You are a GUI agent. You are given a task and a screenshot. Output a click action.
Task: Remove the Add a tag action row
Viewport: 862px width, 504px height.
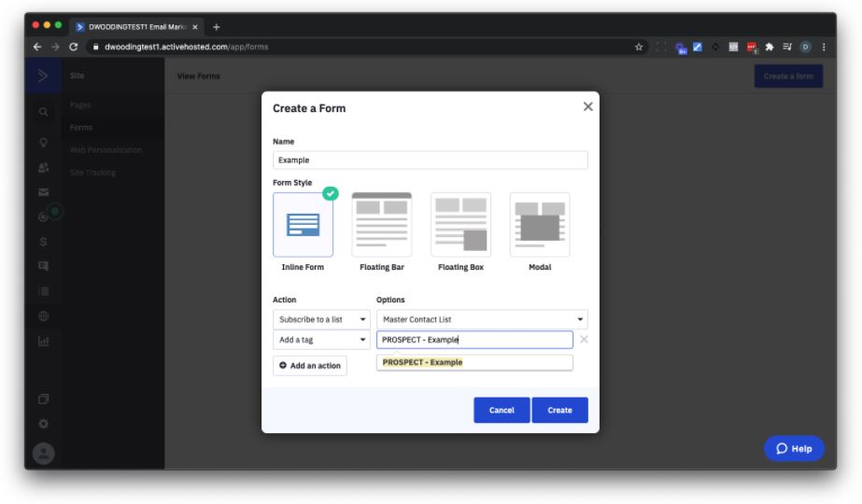pyautogui.click(x=584, y=340)
